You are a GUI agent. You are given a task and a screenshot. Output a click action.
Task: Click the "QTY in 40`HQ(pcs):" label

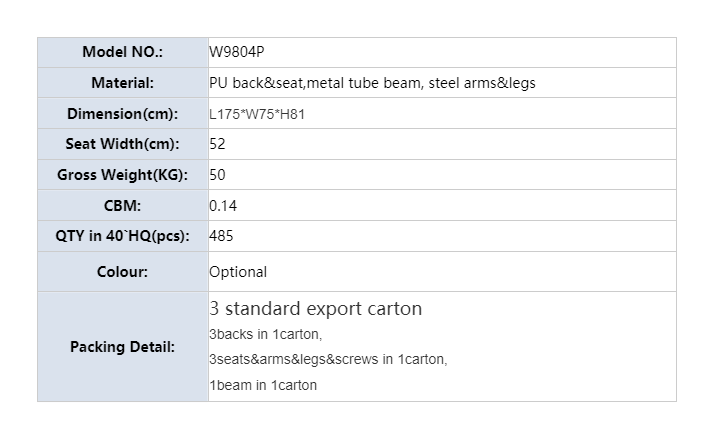[x=122, y=237]
